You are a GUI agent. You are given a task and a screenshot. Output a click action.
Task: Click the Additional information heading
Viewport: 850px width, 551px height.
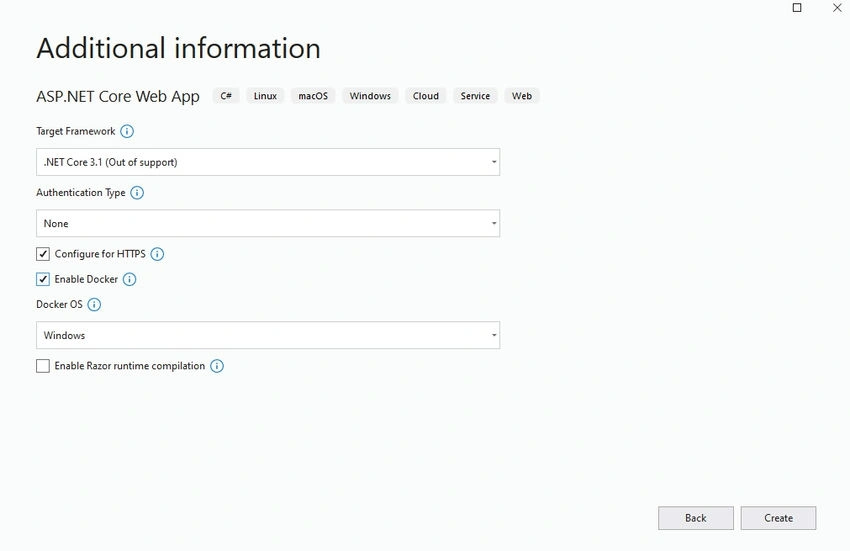click(178, 48)
